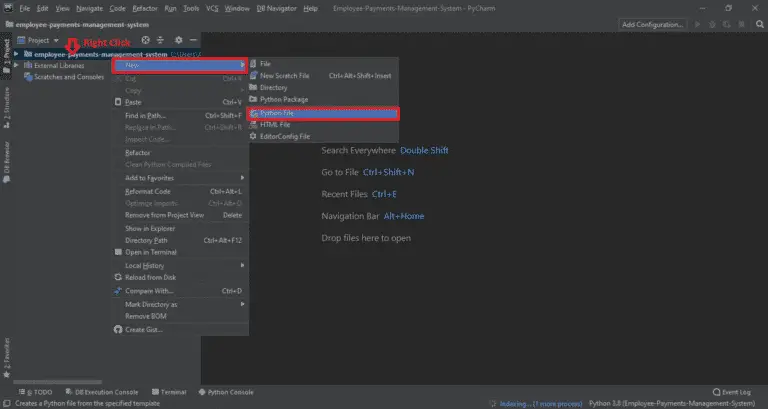The image size is (768, 409).
Task: Select Compare With entry
Action: pos(180,290)
